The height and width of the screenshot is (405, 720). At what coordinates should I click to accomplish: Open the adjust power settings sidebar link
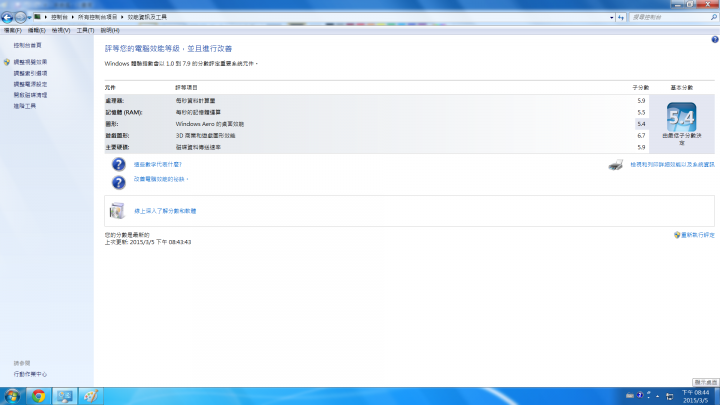point(30,84)
